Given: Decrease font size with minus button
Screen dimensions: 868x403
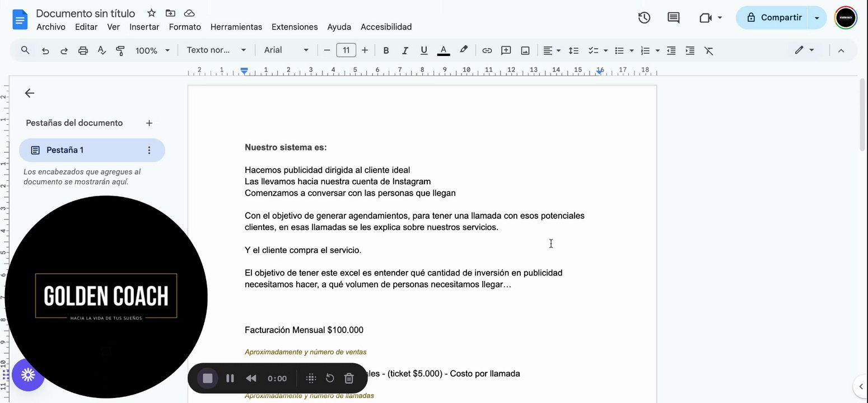Looking at the screenshot, I should (327, 50).
